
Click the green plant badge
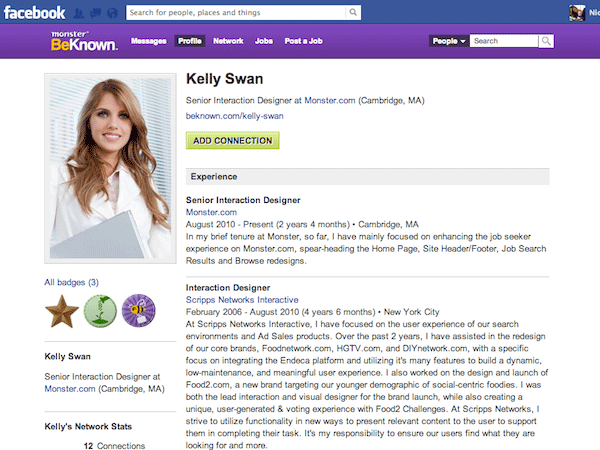pos(100,311)
